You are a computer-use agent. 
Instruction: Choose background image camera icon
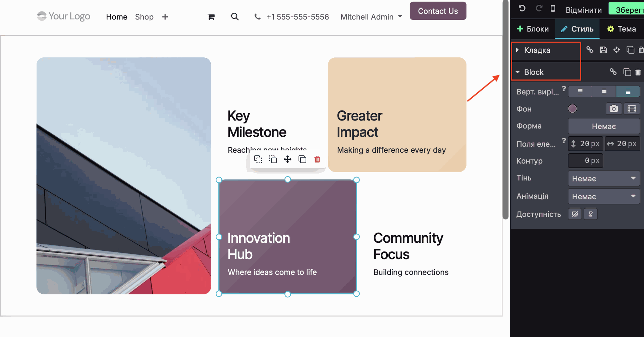coord(613,109)
